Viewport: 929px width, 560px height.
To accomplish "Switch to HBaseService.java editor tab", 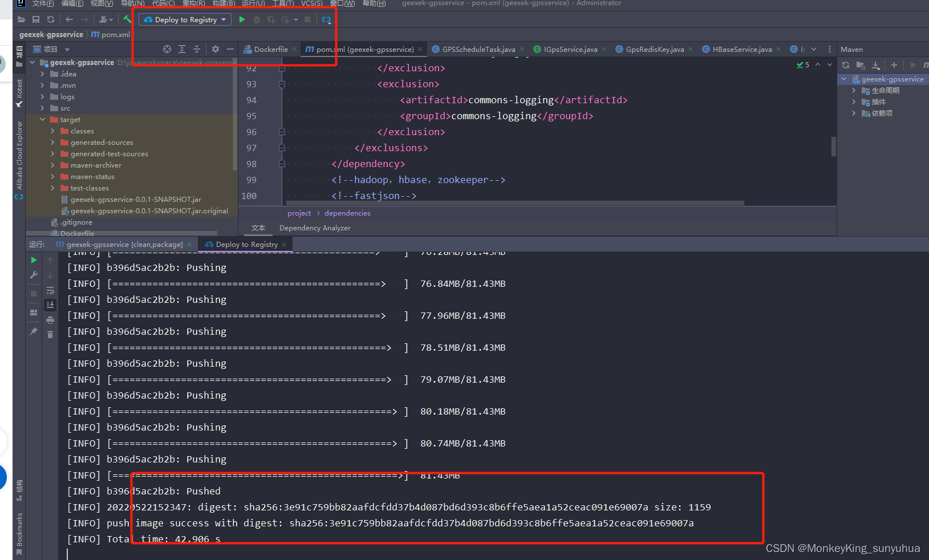I will [742, 50].
